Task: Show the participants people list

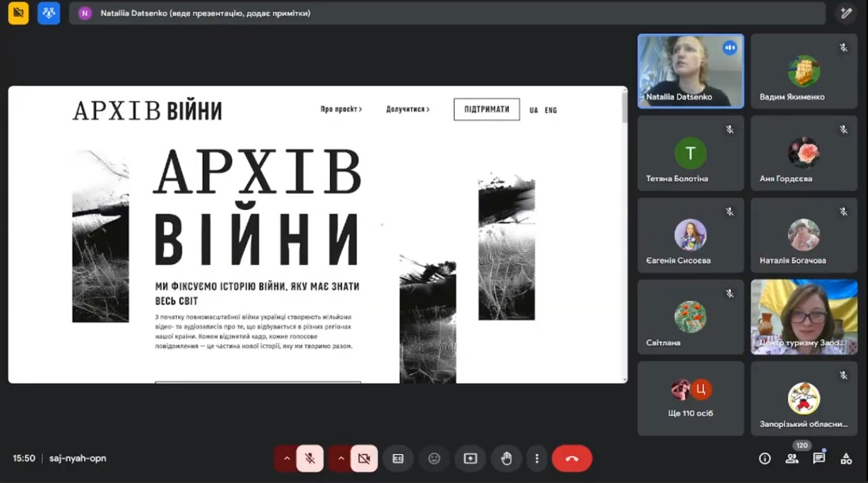Action: point(792,458)
